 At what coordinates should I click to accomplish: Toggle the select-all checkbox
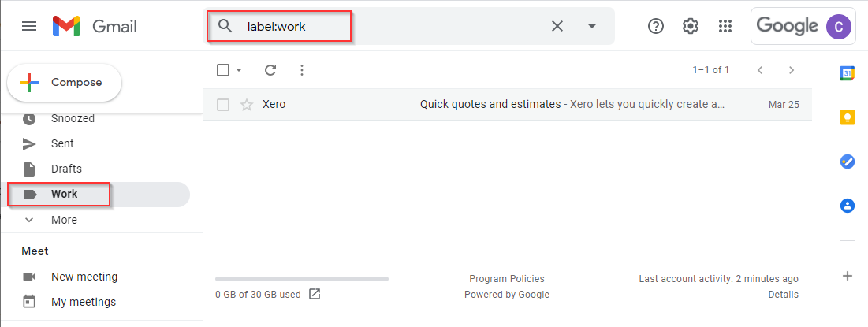click(223, 70)
